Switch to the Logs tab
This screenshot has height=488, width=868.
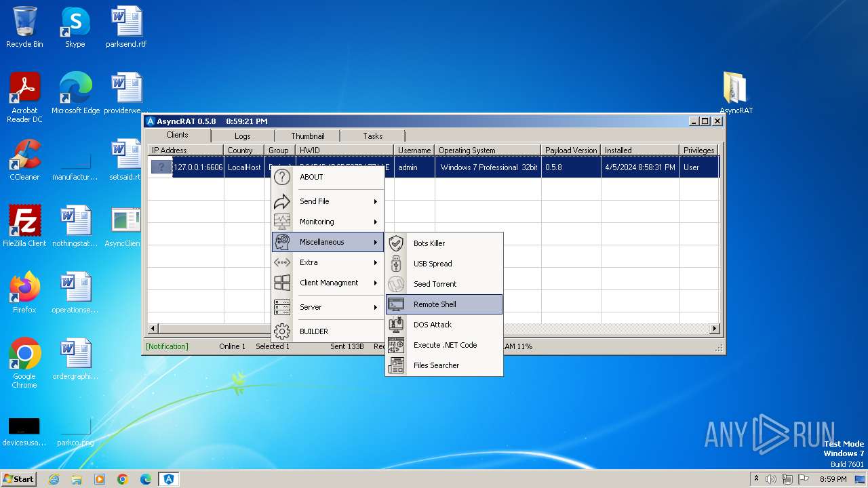pyautogui.click(x=243, y=136)
